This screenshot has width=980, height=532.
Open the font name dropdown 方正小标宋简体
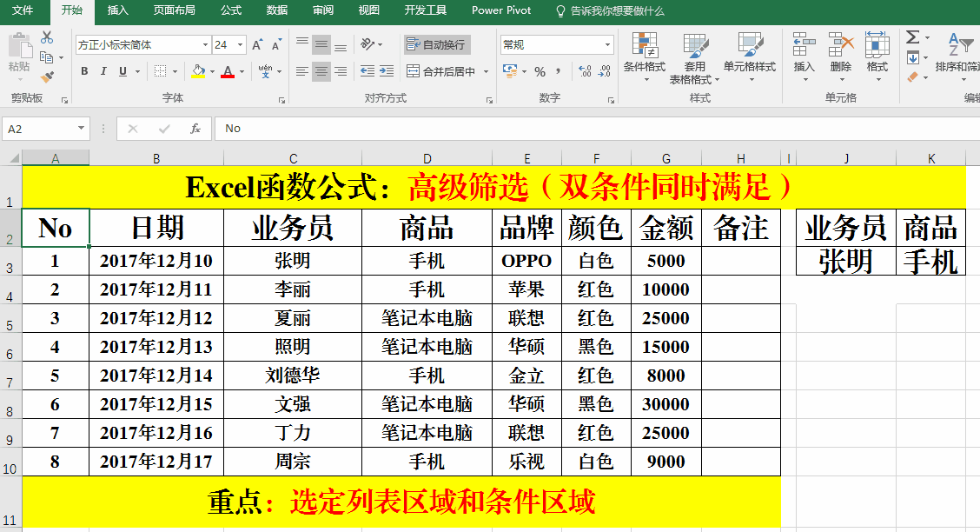pyautogui.click(x=205, y=44)
